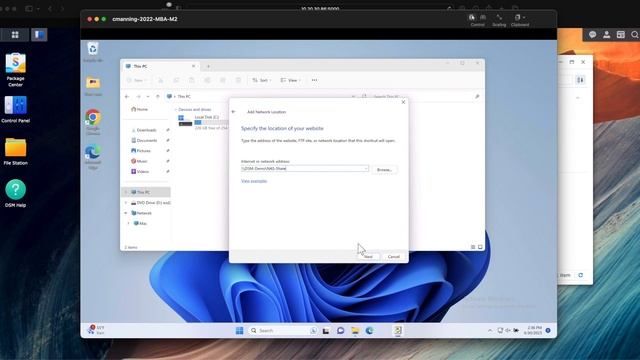This screenshot has height=360, width=640.
Task: Select DVD Drive (D:) in navigation pane
Action: point(150,203)
